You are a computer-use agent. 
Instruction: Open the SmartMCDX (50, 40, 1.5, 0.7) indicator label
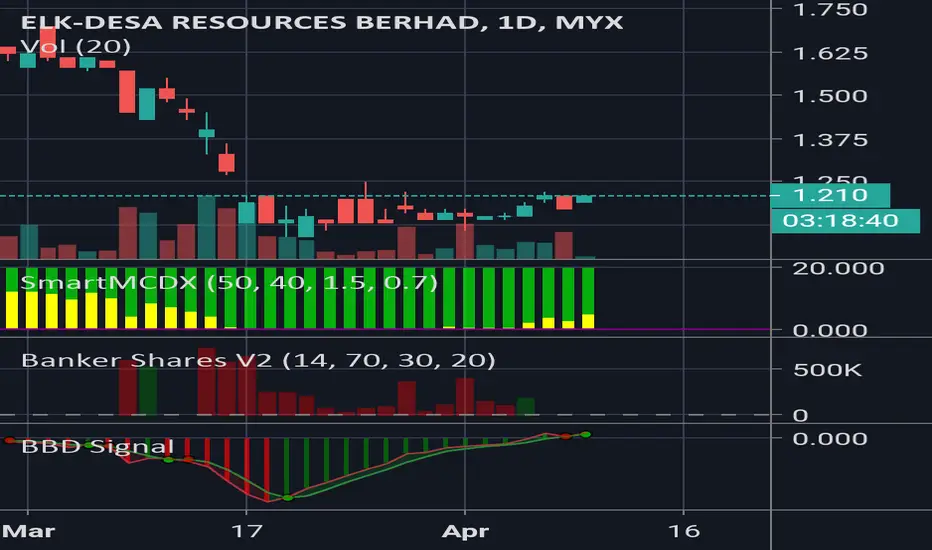tap(229, 282)
